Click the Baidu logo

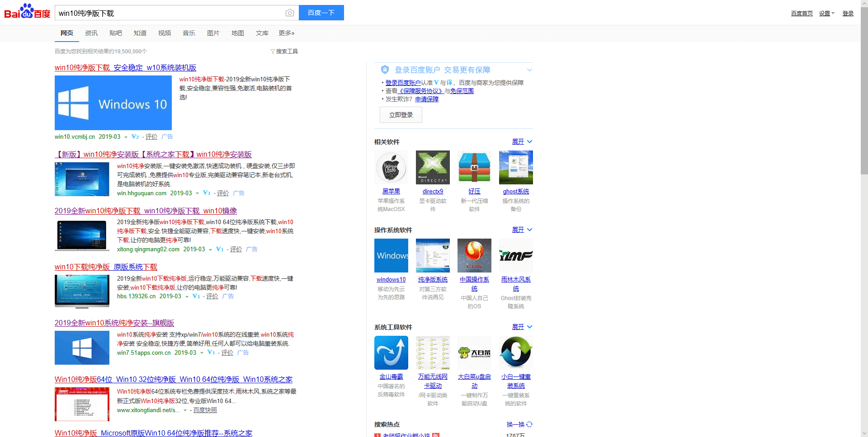(27, 12)
